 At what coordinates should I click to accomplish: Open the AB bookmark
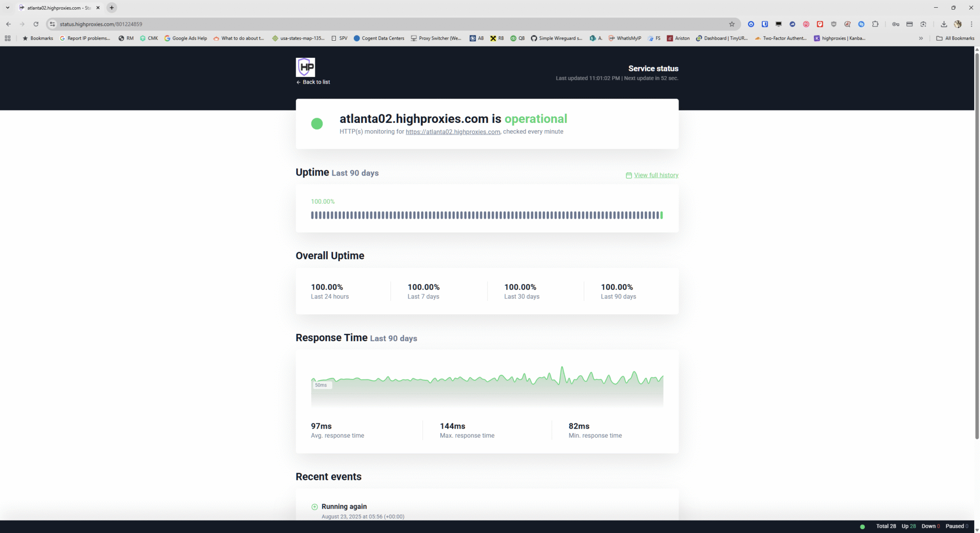477,38
